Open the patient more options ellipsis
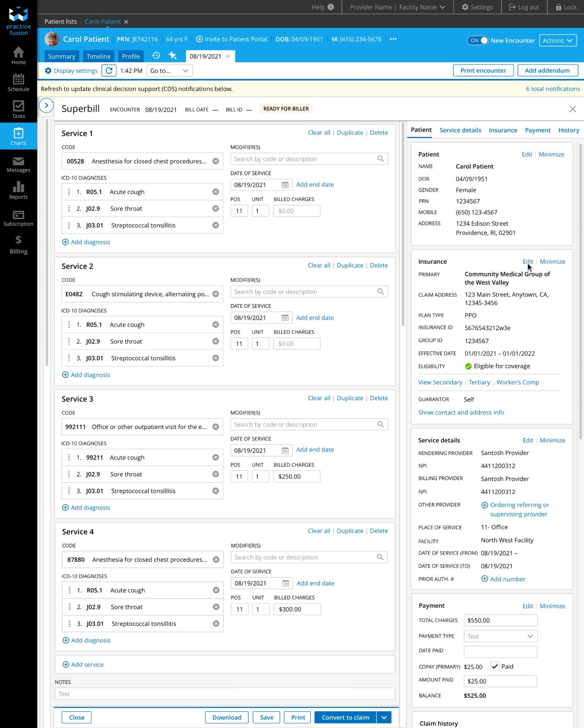584x728 pixels. pyautogui.click(x=393, y=39)
